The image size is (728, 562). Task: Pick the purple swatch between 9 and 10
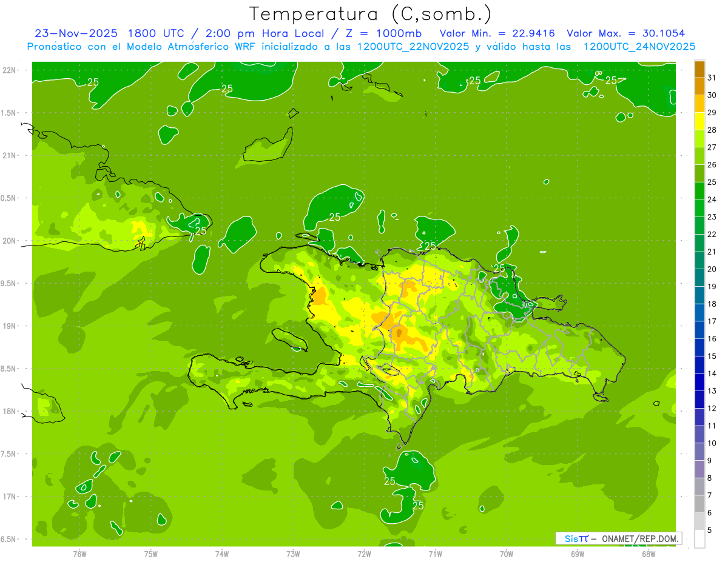click(x=699, y=452)
